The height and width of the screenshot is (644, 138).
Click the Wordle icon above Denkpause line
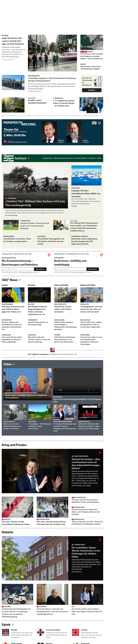click(x=52, y=350)
